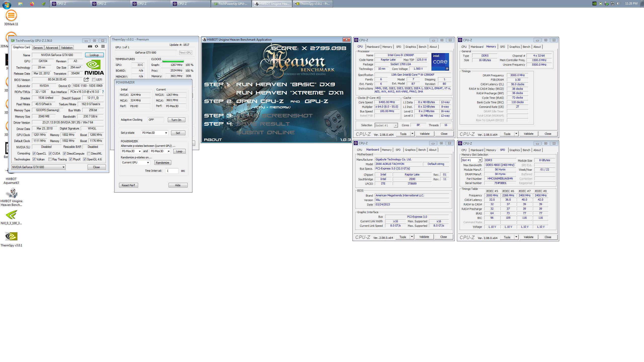Click the NVIDIA logo in GPU-Z
Screen dimensions: 644x362
[94, 67]
